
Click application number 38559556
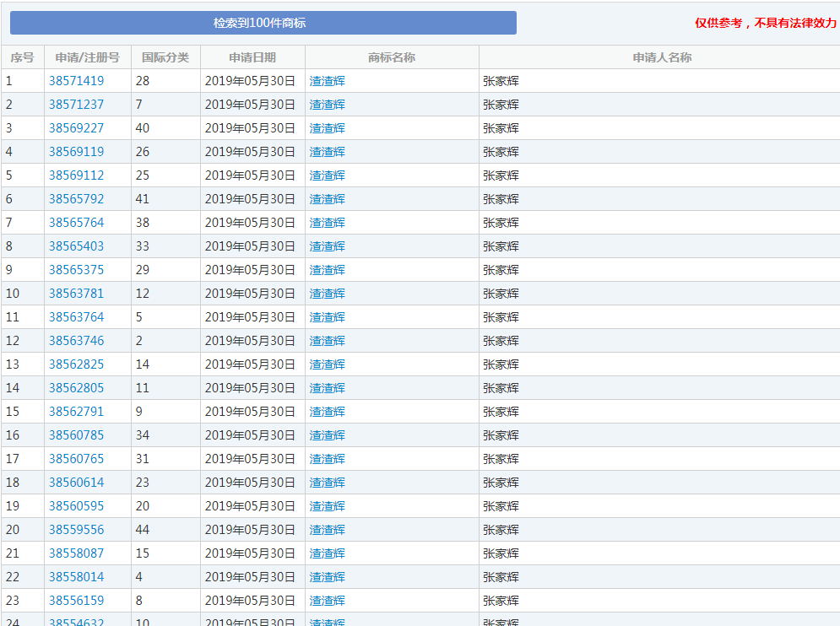[76, 530]
